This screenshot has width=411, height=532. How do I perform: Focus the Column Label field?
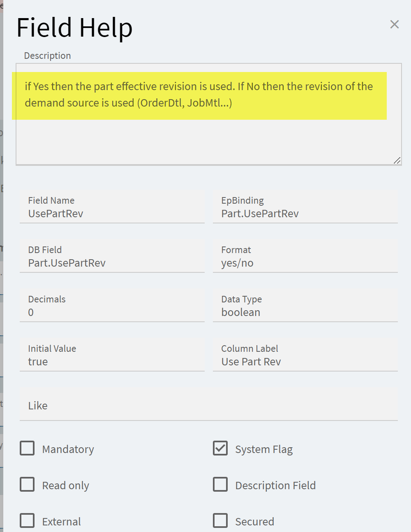[305, 362]
